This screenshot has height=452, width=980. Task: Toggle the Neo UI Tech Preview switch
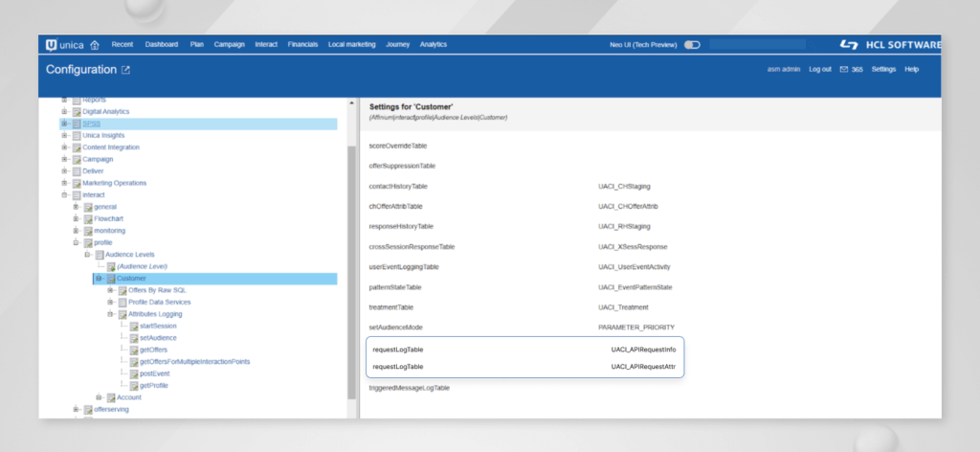point(692,44)
